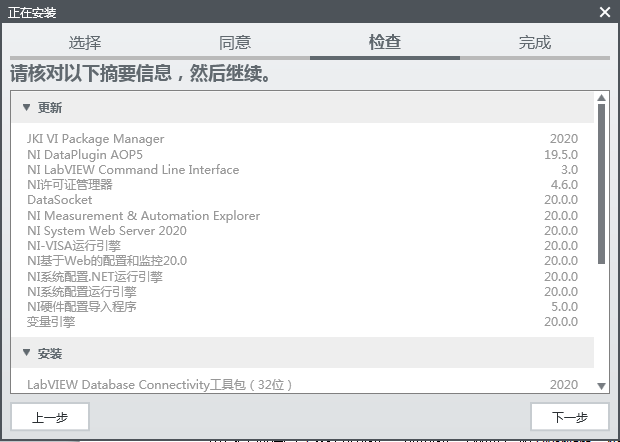Click NI LabVIEW Command Line Interface row
This screenshot has width=620, height=442.
(133, 170)
